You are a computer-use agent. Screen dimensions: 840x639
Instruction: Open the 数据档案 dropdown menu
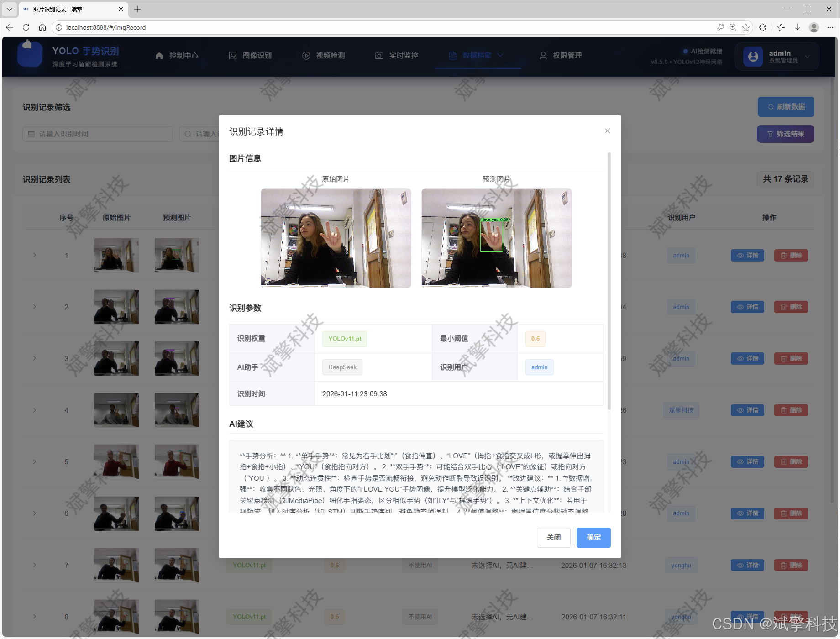(x=478, y=55)
